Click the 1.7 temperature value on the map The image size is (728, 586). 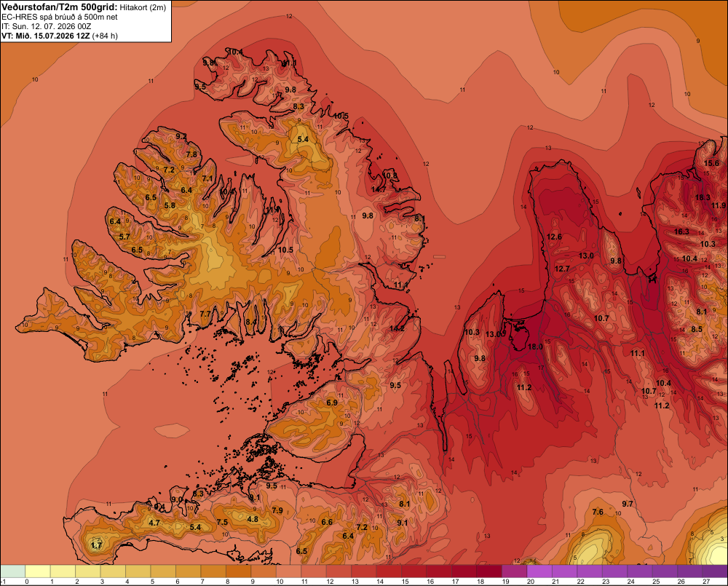[x=97, y=545]
